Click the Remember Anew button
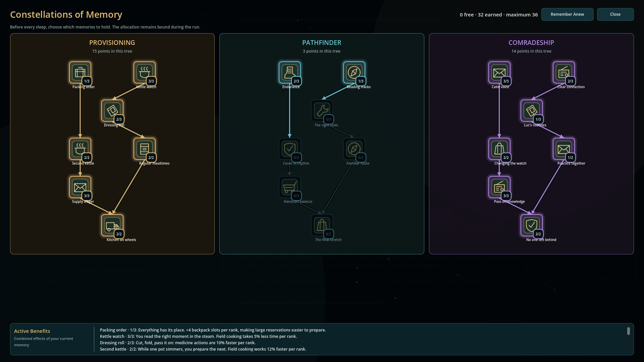 click(567, 14)
